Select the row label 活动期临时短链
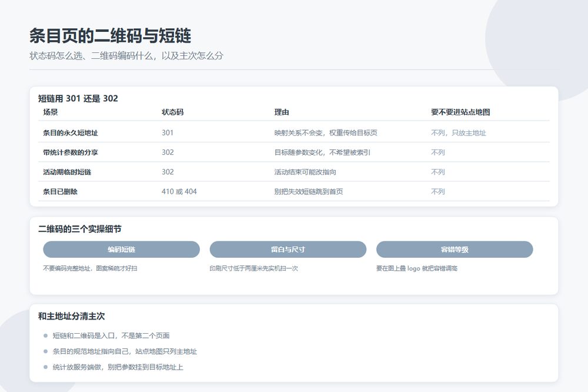588x392 pixels. click(x=67, y=172)
